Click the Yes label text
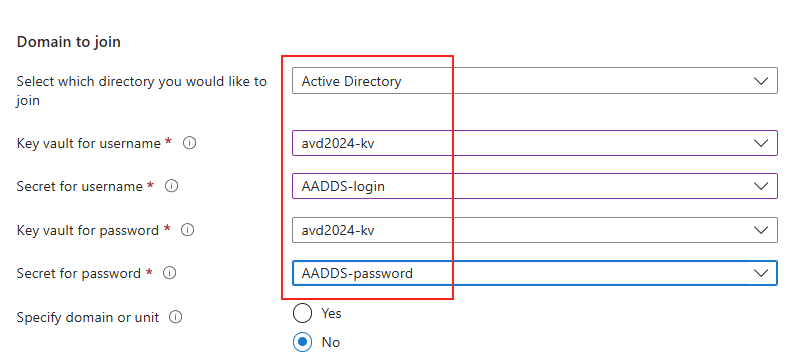This screenshot has width=810, height=364. (x=331, y=313)
